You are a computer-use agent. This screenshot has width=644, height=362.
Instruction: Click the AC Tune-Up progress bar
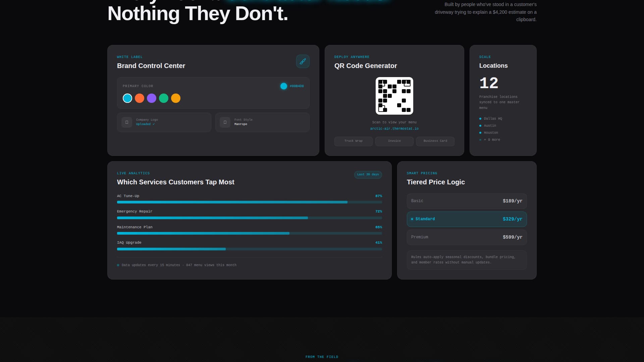click(x=250, y=202)
